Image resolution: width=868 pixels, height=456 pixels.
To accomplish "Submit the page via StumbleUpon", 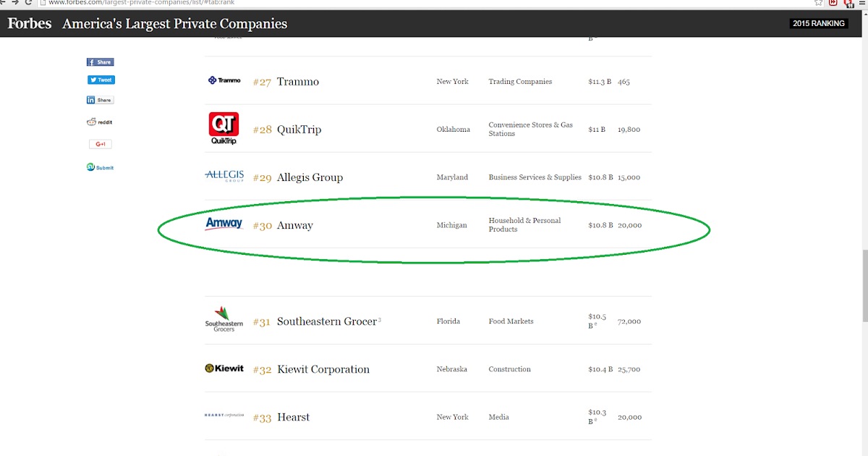I will [99, 167].
